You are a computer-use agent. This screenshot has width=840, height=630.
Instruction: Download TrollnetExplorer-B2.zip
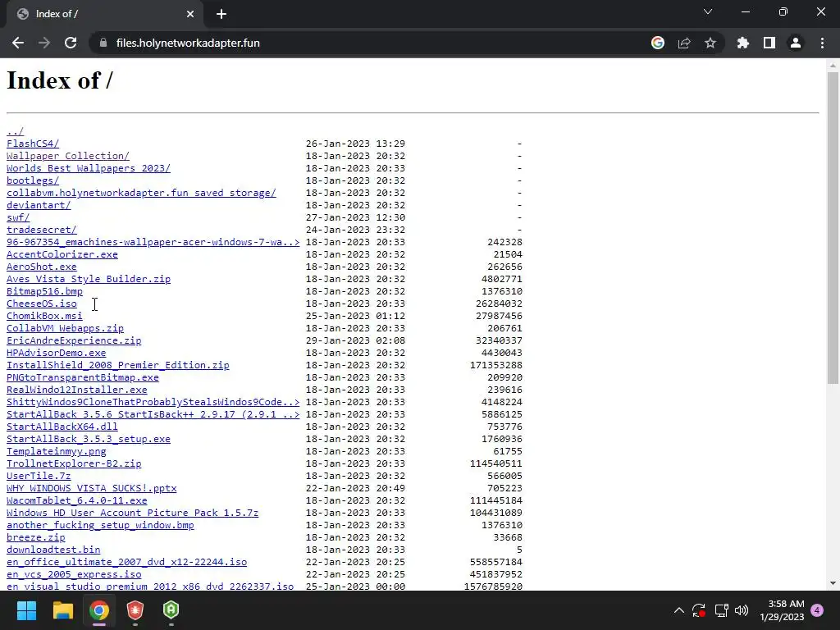(74, 464)
